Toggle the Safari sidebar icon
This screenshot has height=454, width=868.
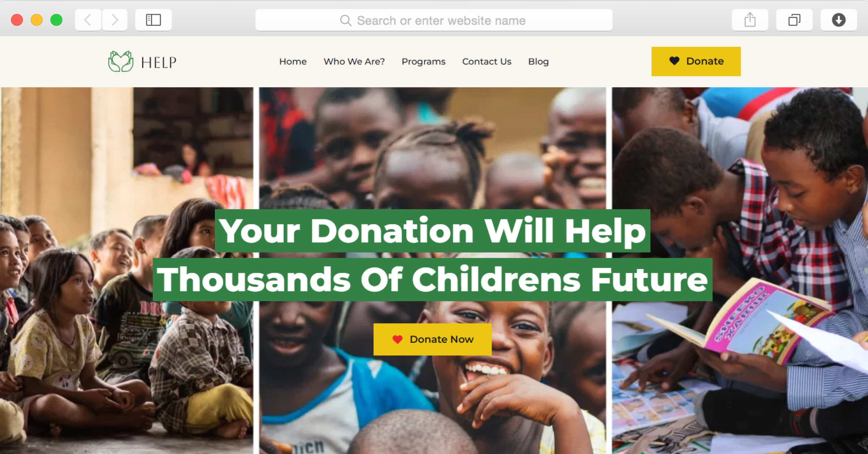click(x=153, y=20)
